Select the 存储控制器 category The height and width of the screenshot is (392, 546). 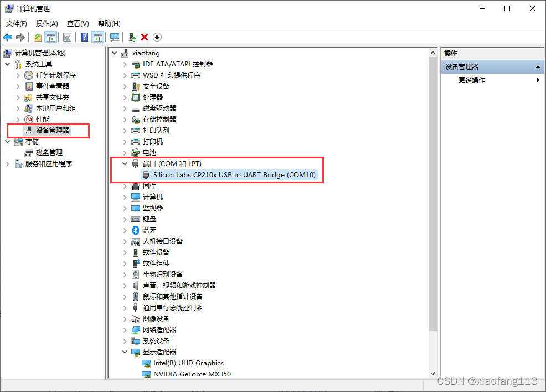[159, 120]
